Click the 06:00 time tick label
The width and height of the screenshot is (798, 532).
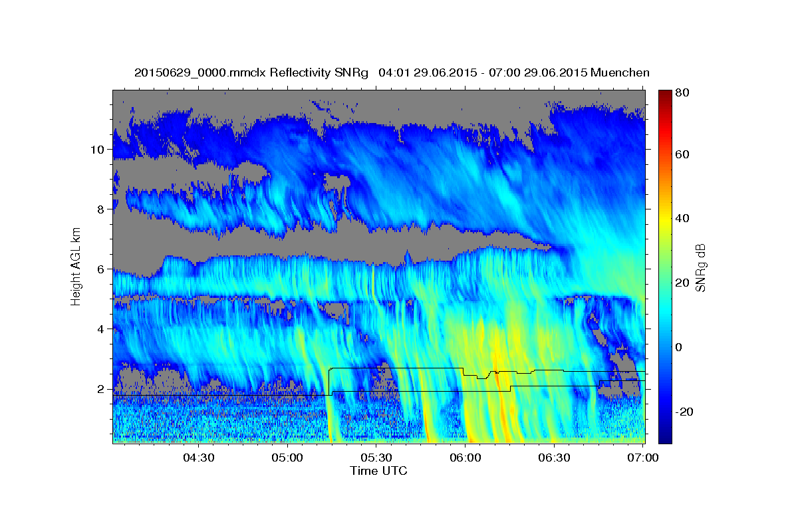tap(465, 458)
